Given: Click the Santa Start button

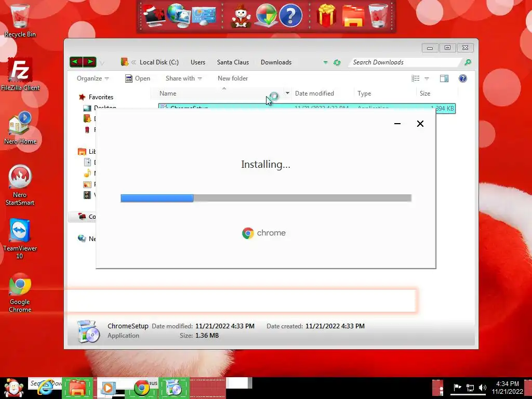Looking at the screenshot, I should [13, 388].
